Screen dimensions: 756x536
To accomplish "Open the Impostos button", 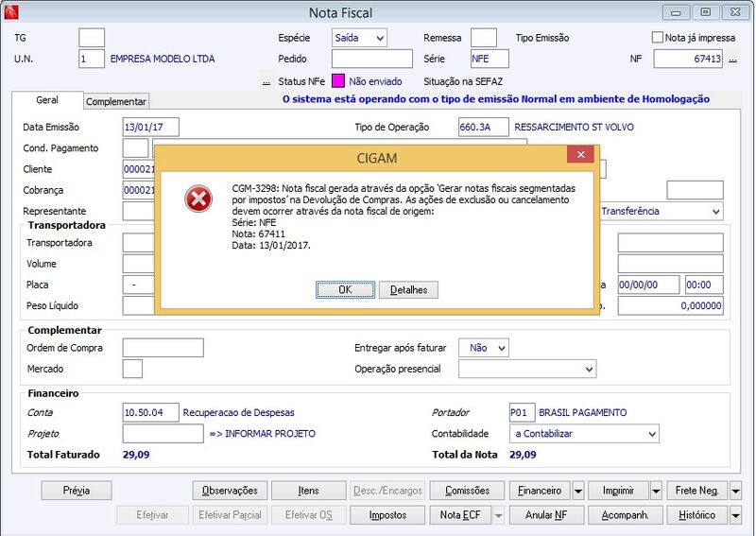I will (387, 515).
